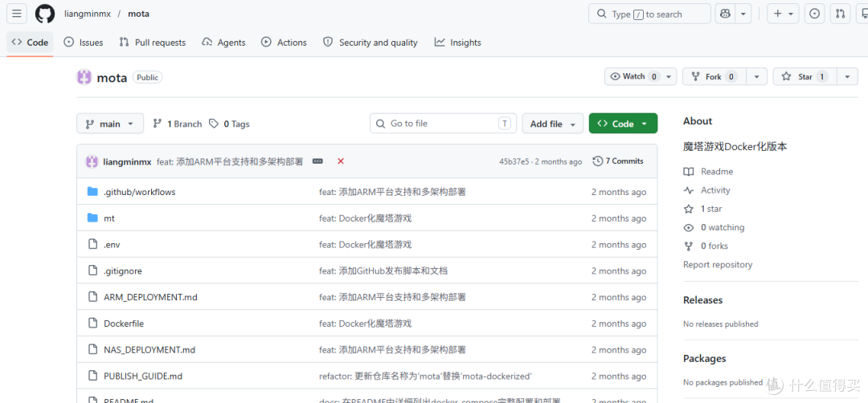Click the mota repository avatar
This screenshot has width=868, height=403.
[x=84, y=77]
